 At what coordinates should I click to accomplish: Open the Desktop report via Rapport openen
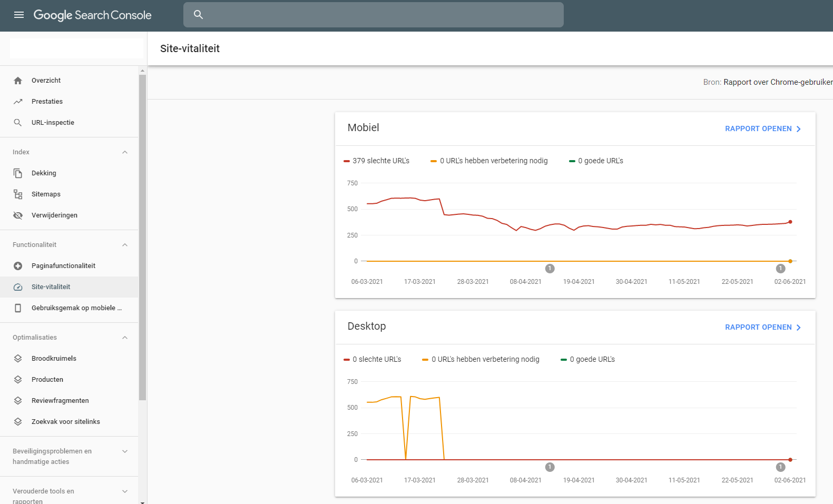click(x=762, y=327)
